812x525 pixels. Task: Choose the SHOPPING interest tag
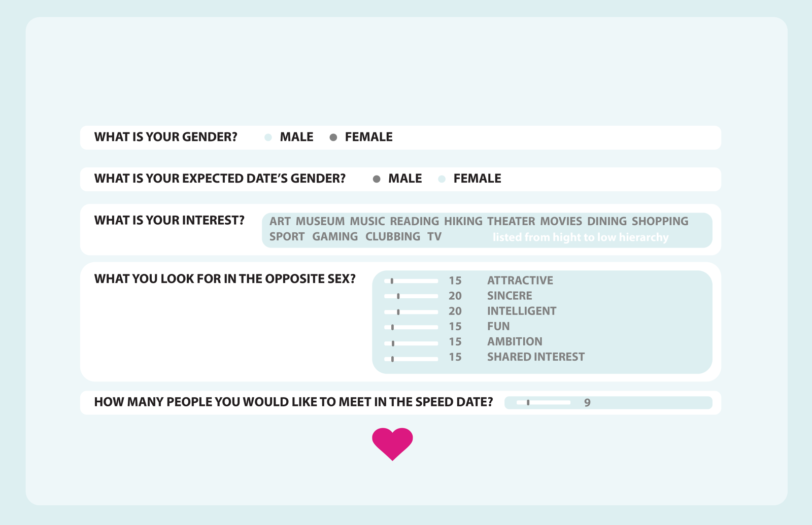(x=660, y=222)
